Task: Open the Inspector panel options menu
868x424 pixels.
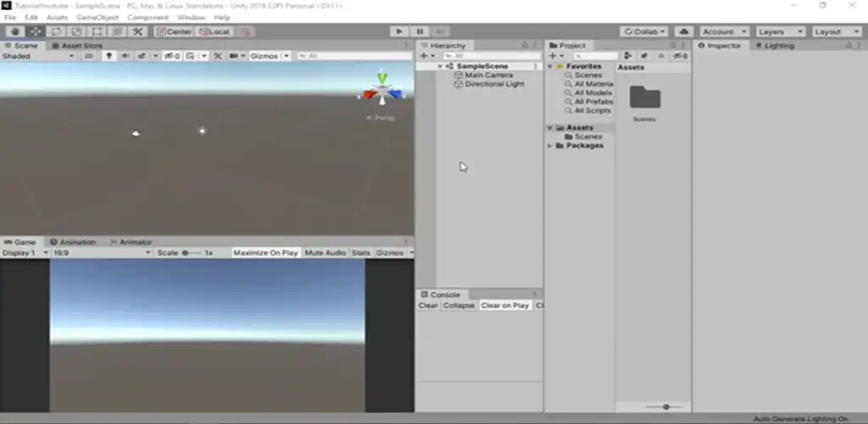Action: (x=860, y=46)
